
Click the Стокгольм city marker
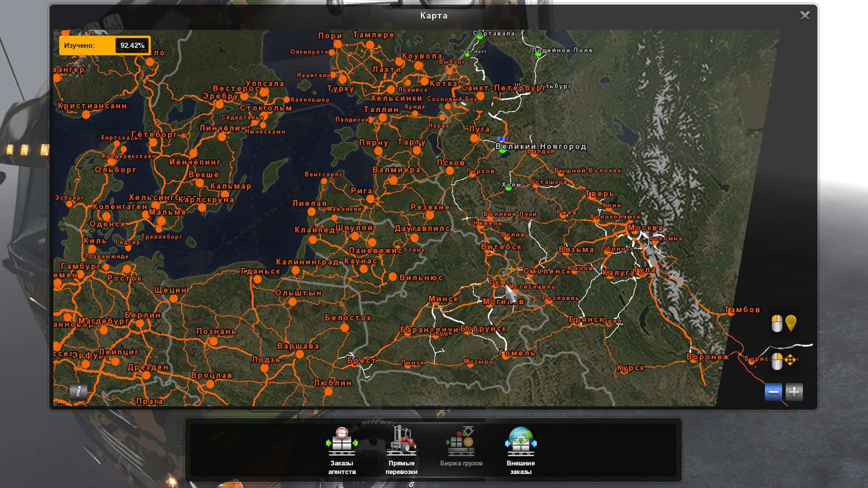(x=264, y=116)
